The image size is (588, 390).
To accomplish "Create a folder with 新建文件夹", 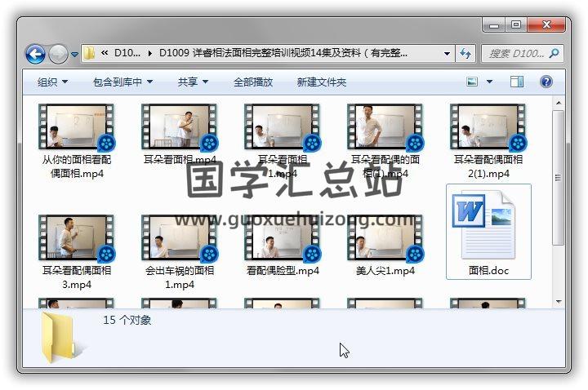I will [x=322, y=82].
